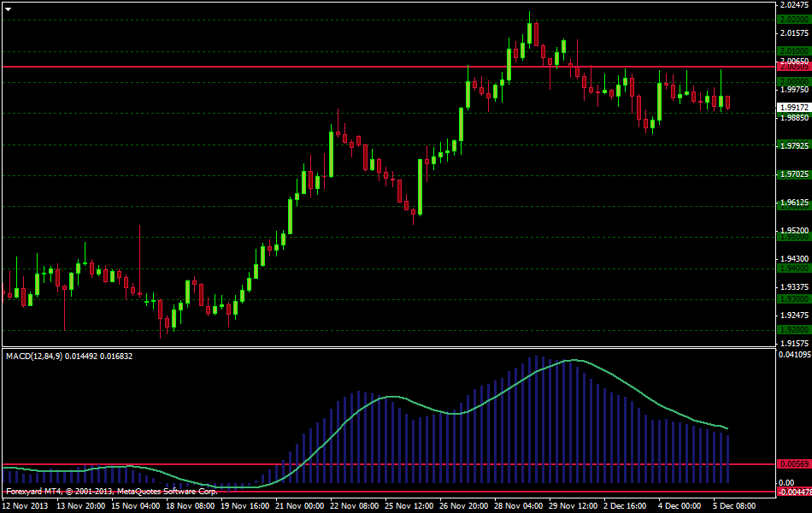Click the 0.041095 MACD scale maximum label
Screen dimensions: 812x513
click(794, 354)
